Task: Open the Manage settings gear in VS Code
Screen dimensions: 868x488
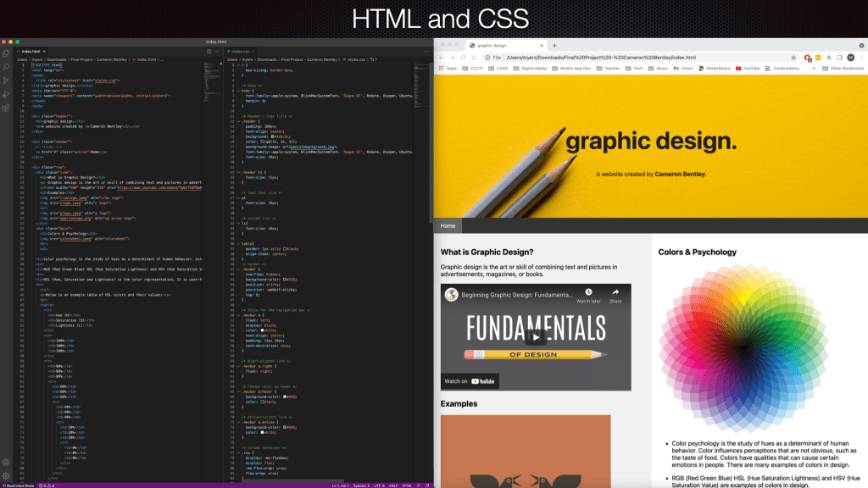Action: pos(6,476)
